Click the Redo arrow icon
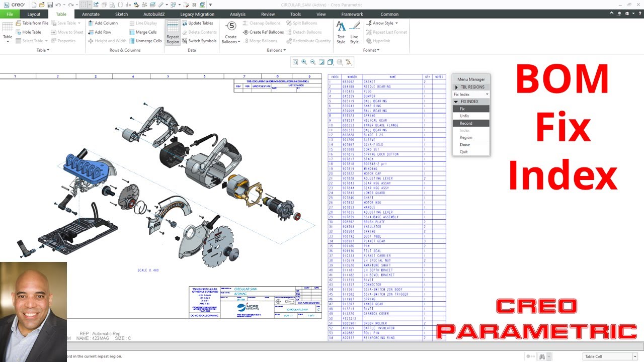Image resolution: width=644 pixels, height=362 pixels. point(70,5)
